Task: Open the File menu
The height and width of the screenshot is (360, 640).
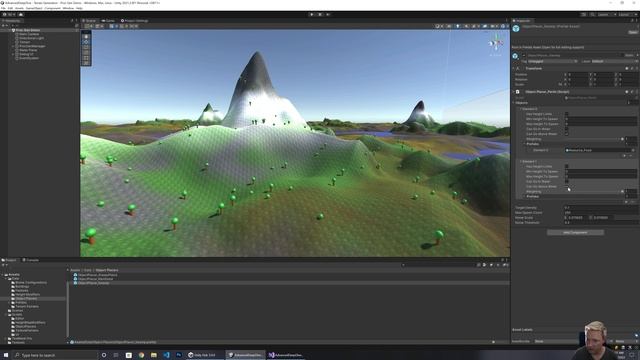Action: [x=3, y=8]
